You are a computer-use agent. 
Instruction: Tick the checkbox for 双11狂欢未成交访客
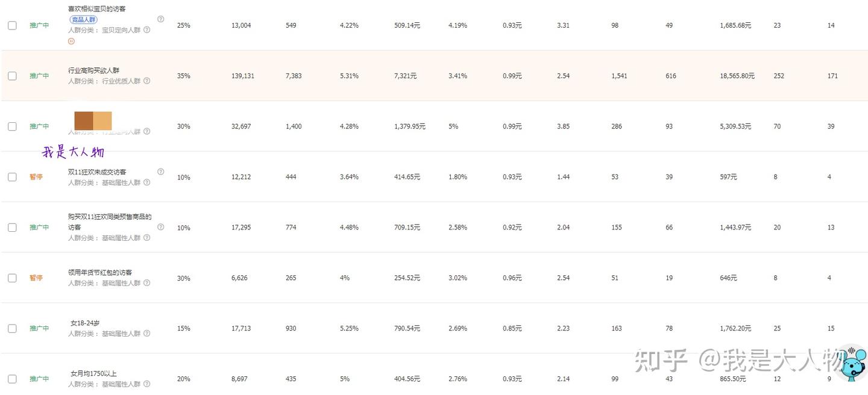[x=12, y=177]
